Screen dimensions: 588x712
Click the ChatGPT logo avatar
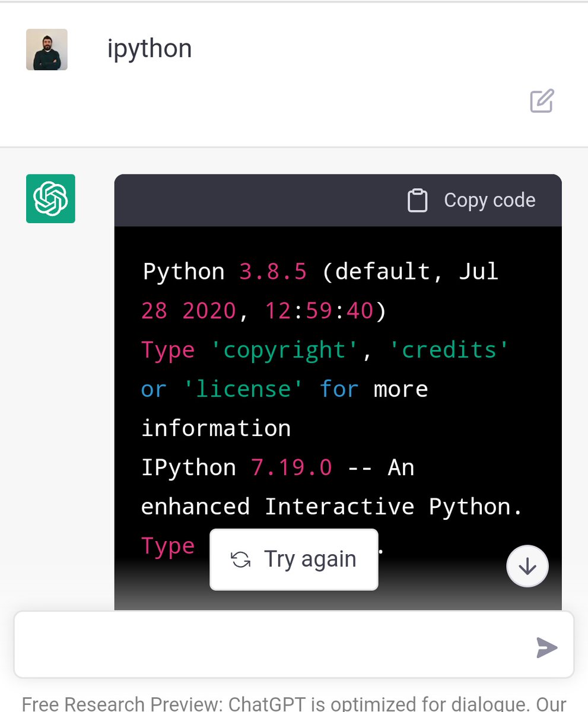pyautogui.click(x=50, y=199)
